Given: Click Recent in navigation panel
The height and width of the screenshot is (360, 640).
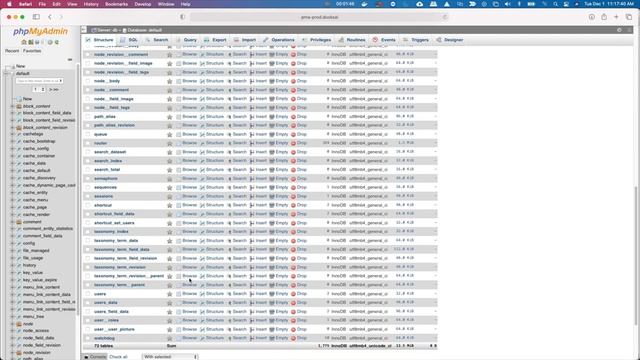Looking at the screenshot, I should (x=12, y=51).
